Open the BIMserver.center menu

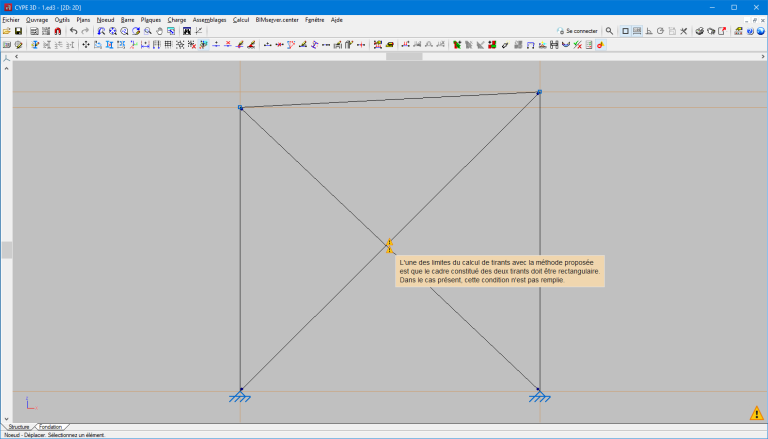coord(277,19)
